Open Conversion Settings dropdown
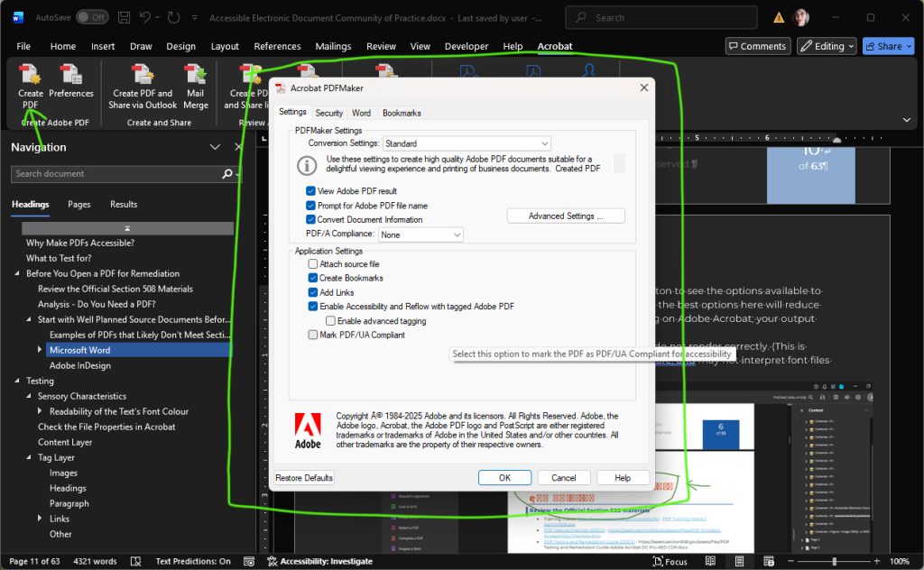924x570 pixels. (x=467, y=143)
